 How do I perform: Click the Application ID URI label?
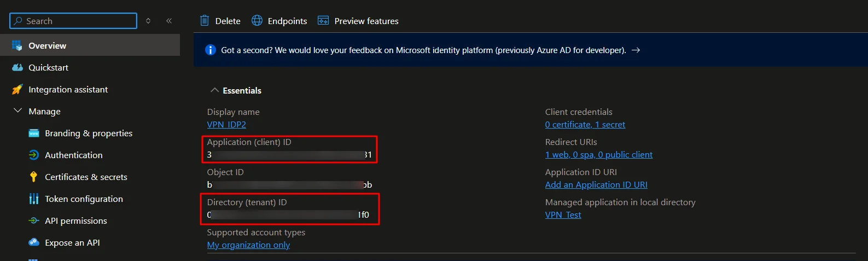(x=581, y=172)
